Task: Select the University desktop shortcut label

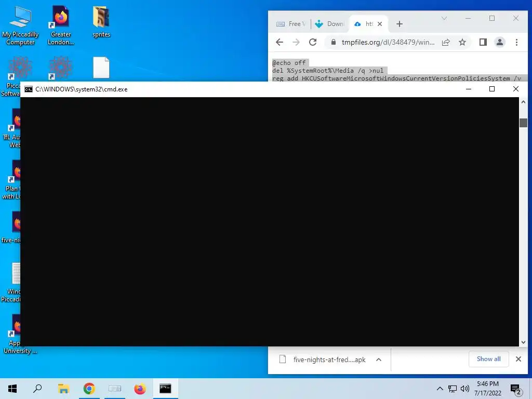Action: 20,351
